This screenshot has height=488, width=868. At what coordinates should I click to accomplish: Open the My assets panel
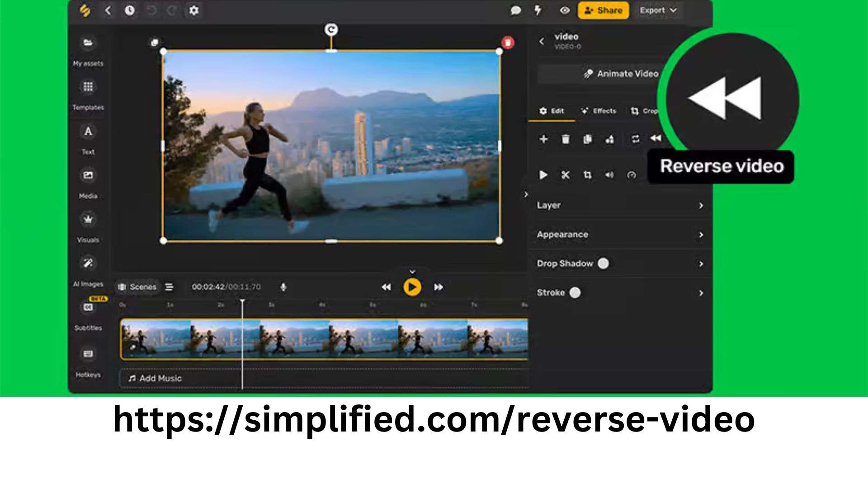pyautogui.click(x=88, y=51)
